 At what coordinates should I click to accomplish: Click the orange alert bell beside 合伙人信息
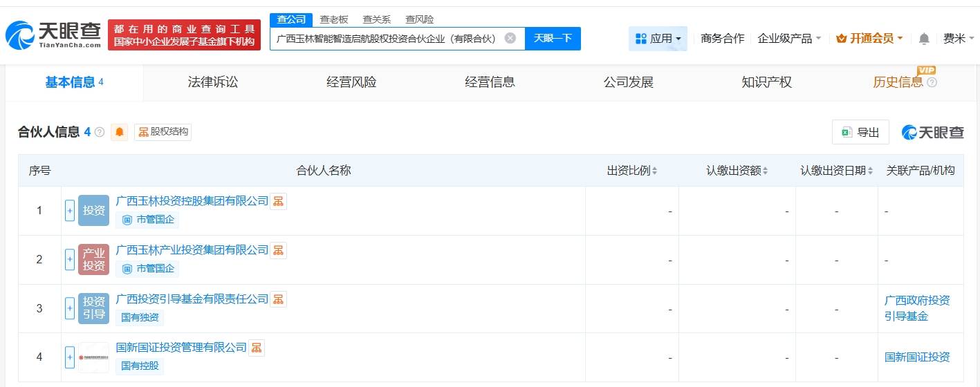(x=120, y=132)
